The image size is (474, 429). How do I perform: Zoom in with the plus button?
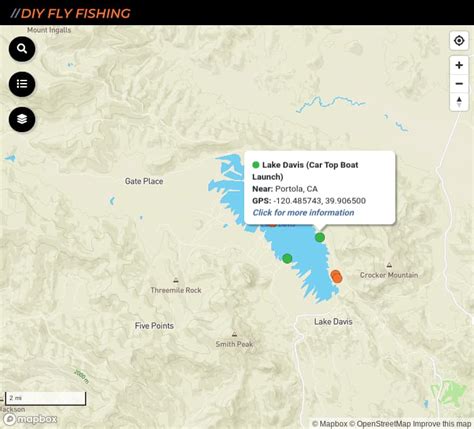coord(459,65)
